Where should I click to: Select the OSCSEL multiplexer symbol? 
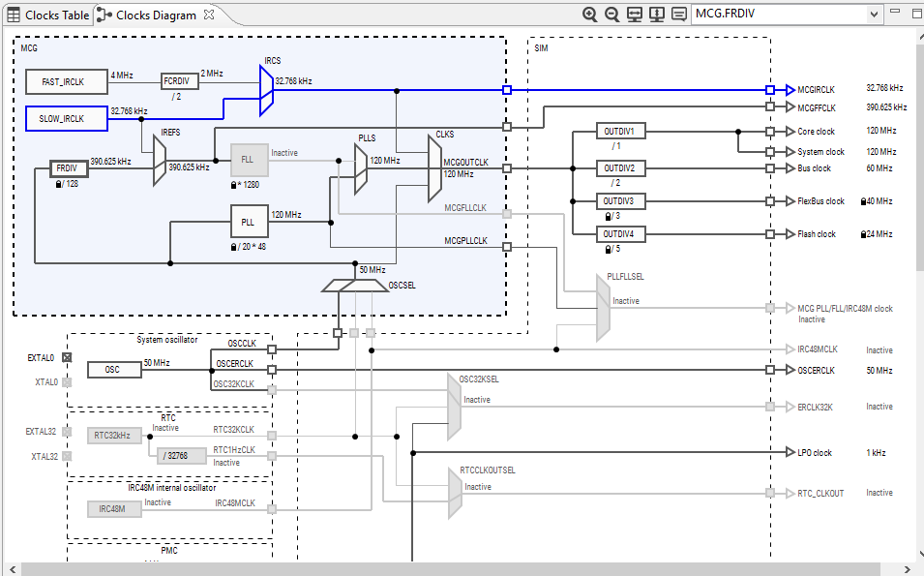click(355, 286)
